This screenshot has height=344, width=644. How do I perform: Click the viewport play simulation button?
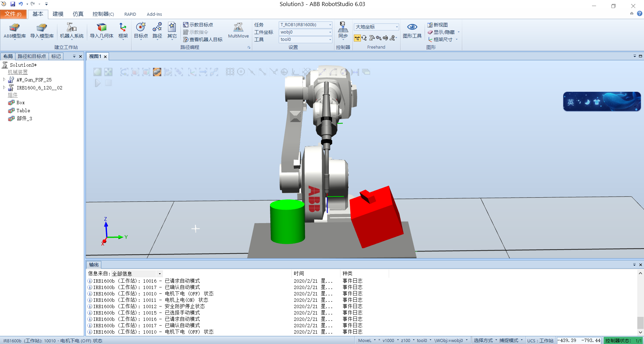click(x=98, y=83)
